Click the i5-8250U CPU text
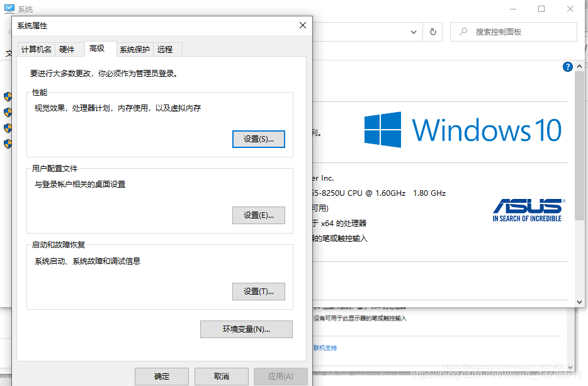The height and width of the screenshot is (386, 588). click(359, 193)
